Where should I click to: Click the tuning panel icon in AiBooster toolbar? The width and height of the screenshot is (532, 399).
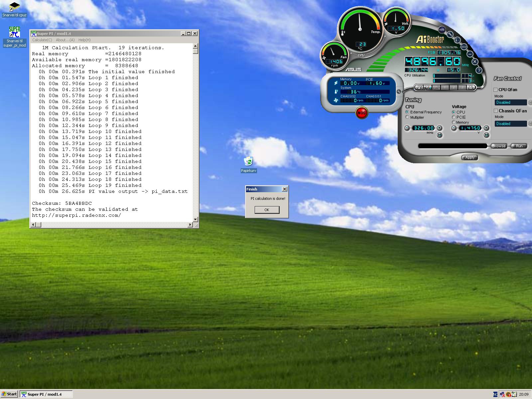428,87
